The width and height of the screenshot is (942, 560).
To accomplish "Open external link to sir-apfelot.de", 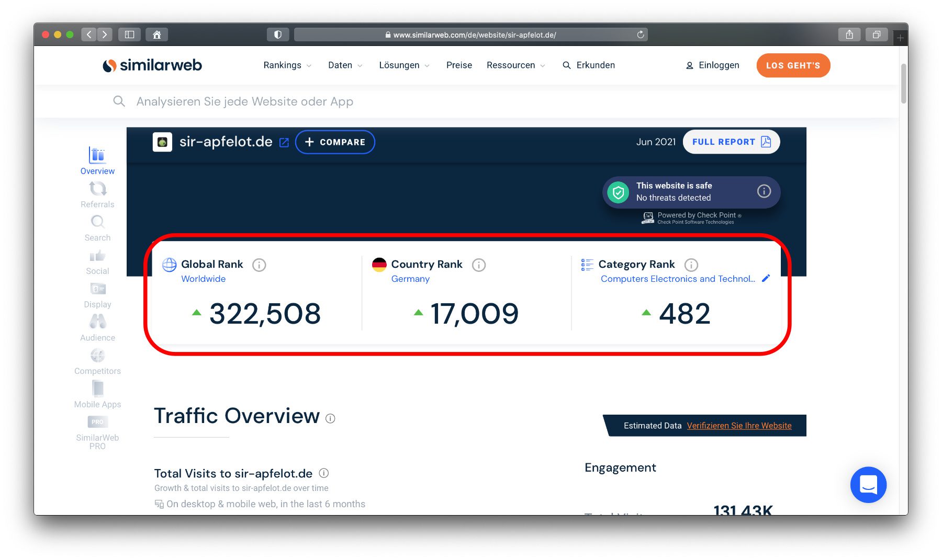I will 284,143.
